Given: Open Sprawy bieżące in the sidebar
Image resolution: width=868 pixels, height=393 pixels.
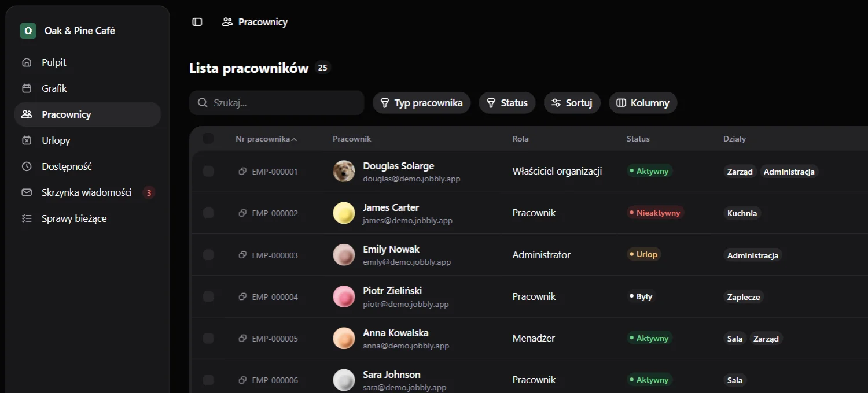Looking at the screenshot, I should [x=87, y=218].
